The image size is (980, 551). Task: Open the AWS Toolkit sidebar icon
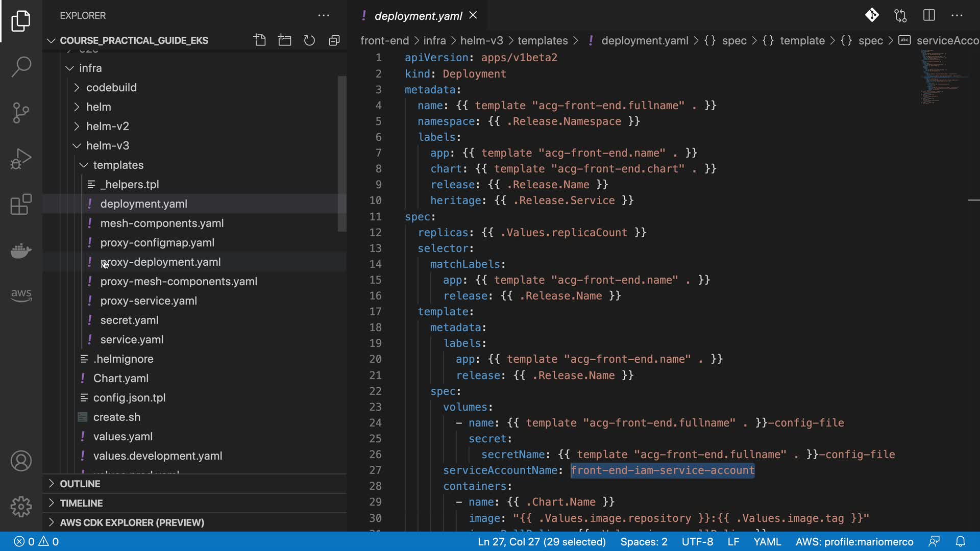click(x=21, y=295)
